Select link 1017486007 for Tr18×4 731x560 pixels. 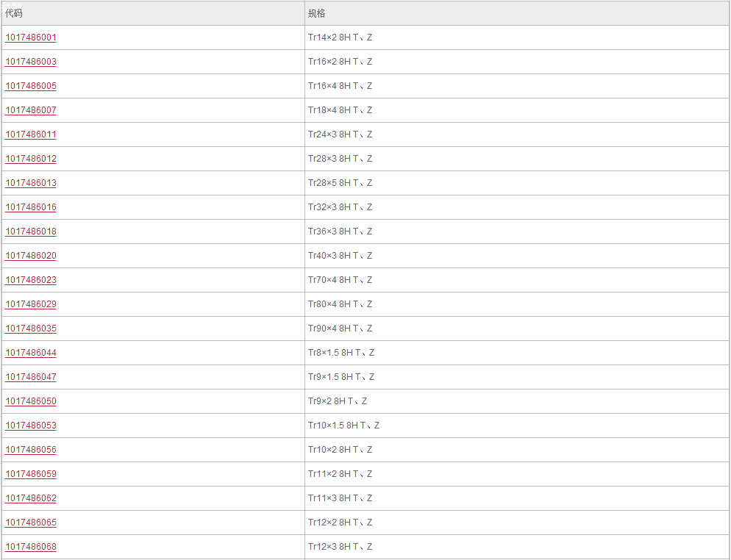point(31,110)
